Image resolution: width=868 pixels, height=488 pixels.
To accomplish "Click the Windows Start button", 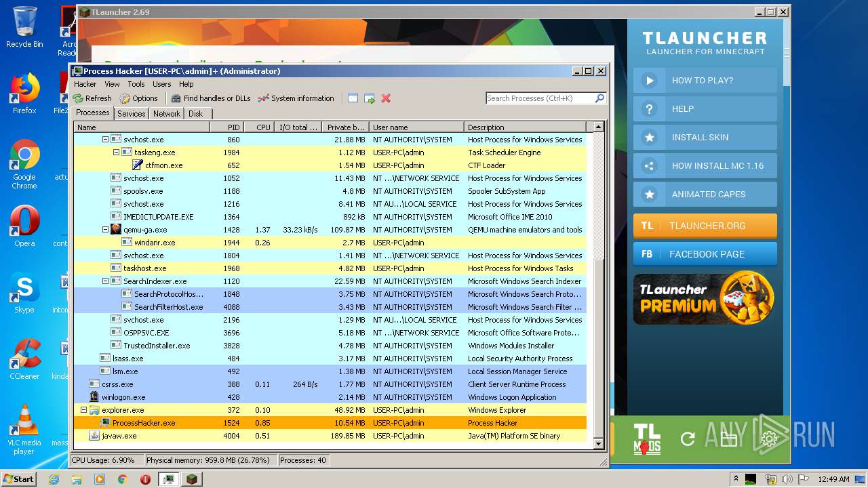I will tap(19, 479).
